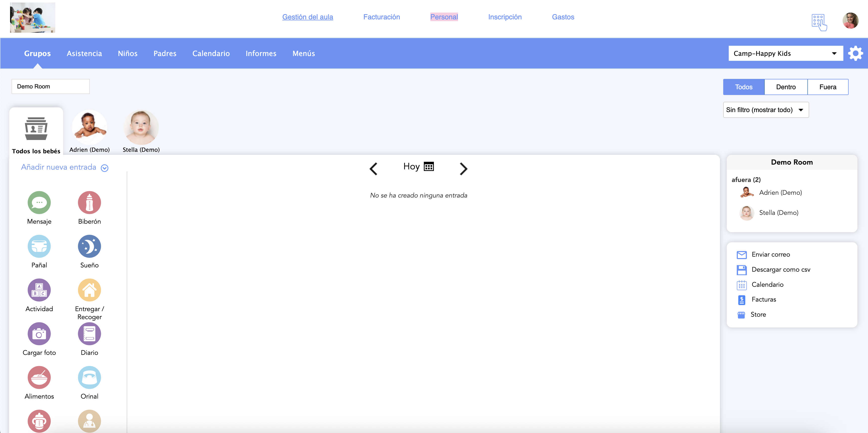Screen dimensions: 868x433
Task: Click Descargar como csv
Action: tap(780, 270)
